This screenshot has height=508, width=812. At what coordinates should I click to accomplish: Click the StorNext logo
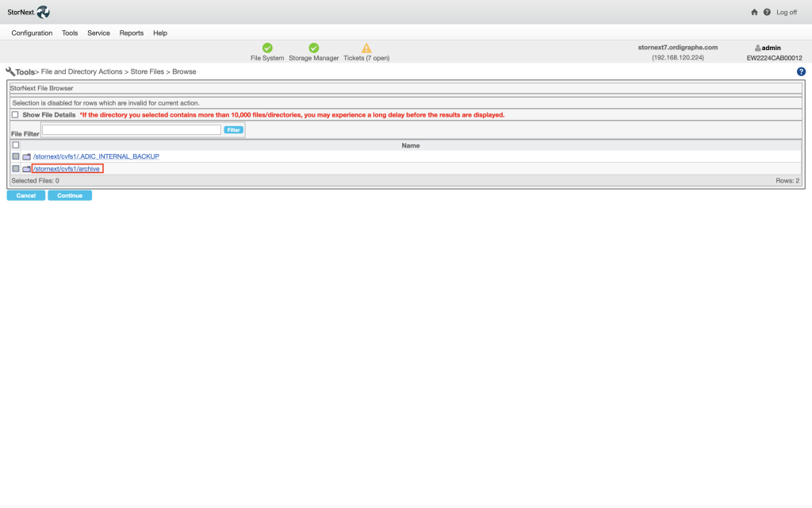(29, 12)
